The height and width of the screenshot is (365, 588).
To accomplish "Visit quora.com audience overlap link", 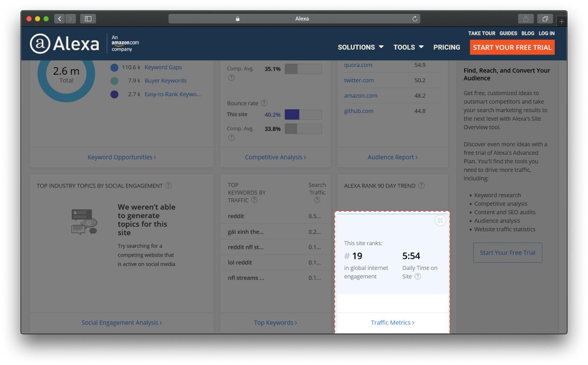I will click(x=358, y=65).
